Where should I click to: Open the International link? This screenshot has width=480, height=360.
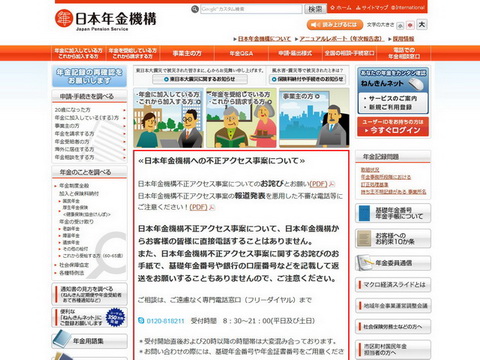pos(408,8)
